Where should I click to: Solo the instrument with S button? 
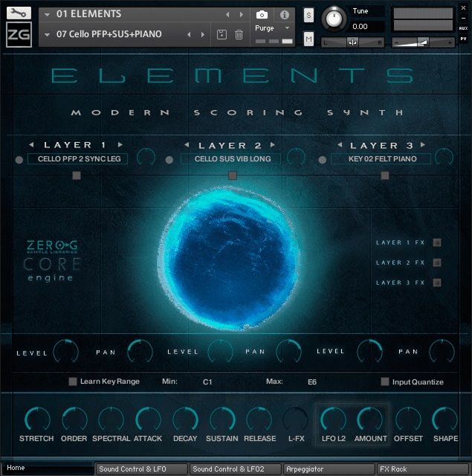[x=308, y=16]
